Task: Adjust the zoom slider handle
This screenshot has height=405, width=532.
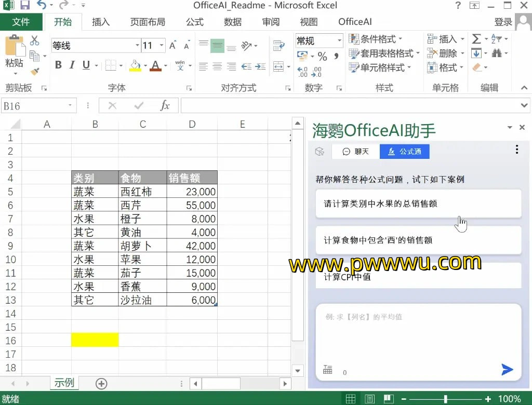Action: click(445, 399)
